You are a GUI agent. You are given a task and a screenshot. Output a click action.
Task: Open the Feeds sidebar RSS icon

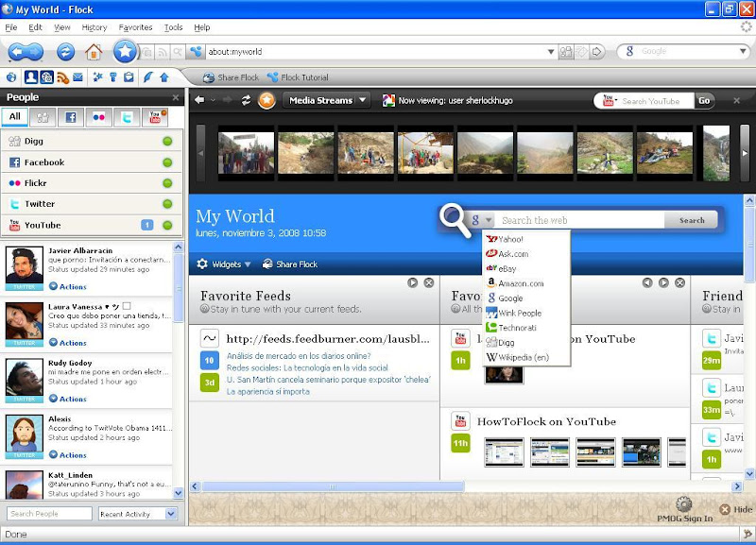[x=62, y=77]
